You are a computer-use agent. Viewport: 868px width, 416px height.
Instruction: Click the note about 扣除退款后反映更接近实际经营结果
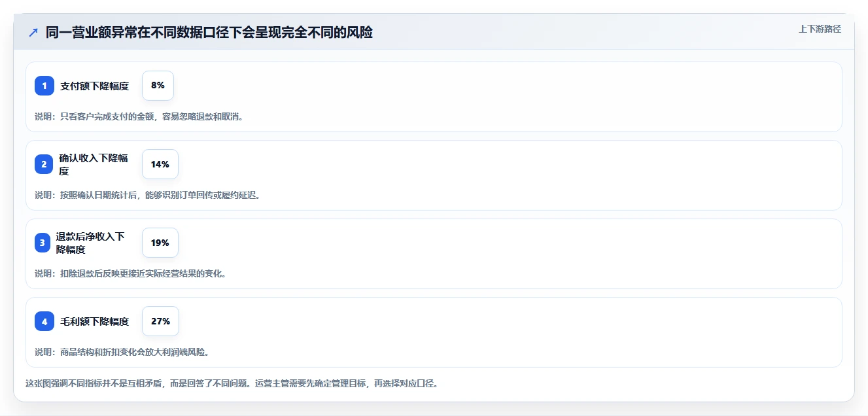pos(130,273)
